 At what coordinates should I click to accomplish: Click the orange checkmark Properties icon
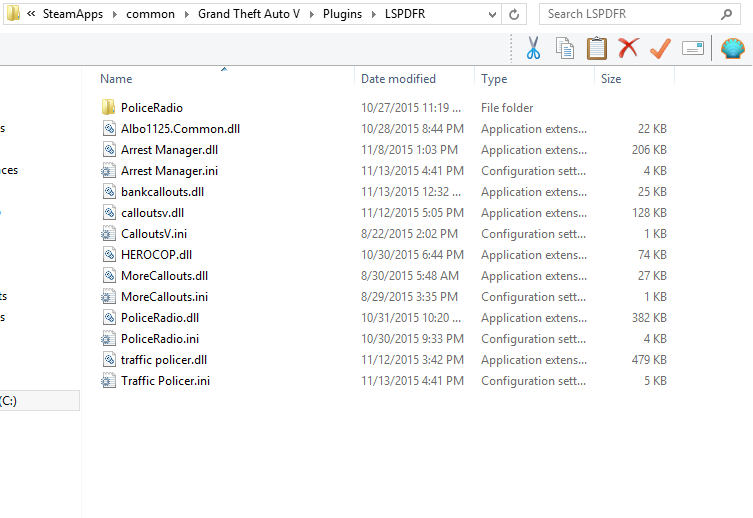[660, 48]
